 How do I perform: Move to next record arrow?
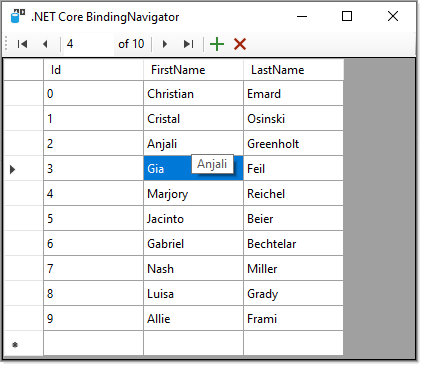pyautogui.click(x=165, y=44)
